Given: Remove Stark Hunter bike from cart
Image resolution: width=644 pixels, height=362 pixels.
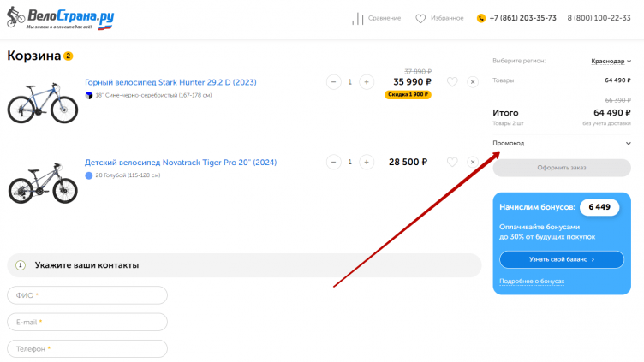Looking at the screenshot, I should 472,82.
